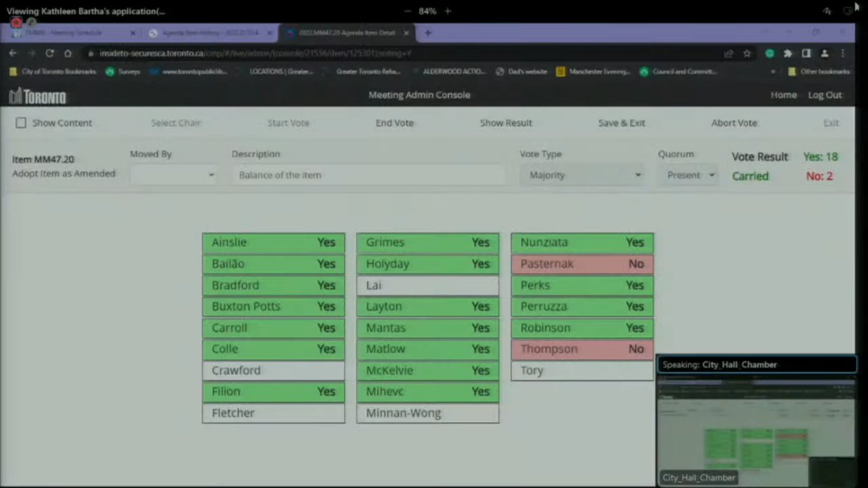Image resolution: width=868 pixels, height=488 pixels.
Task: Switch to the Agenda Item History tab
Action: pos(210,33)
